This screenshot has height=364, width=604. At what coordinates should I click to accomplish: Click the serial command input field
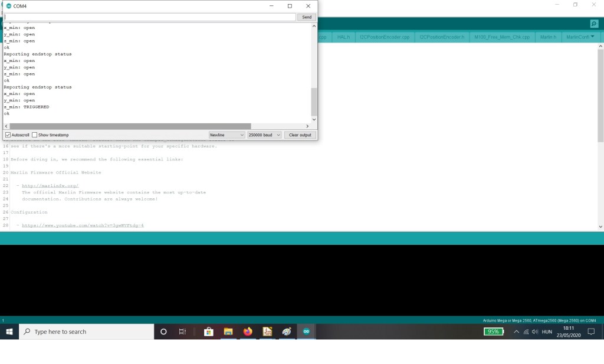[149, 17]
